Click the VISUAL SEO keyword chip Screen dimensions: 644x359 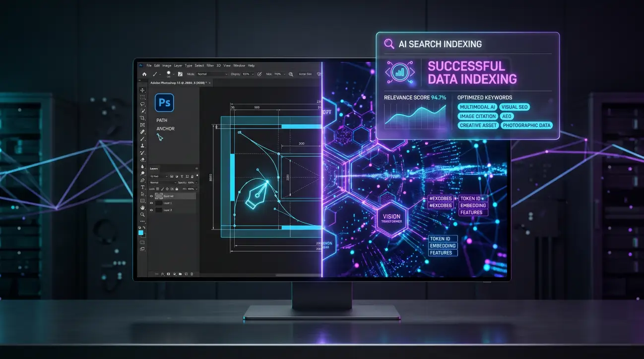click(x=515, y=107)
